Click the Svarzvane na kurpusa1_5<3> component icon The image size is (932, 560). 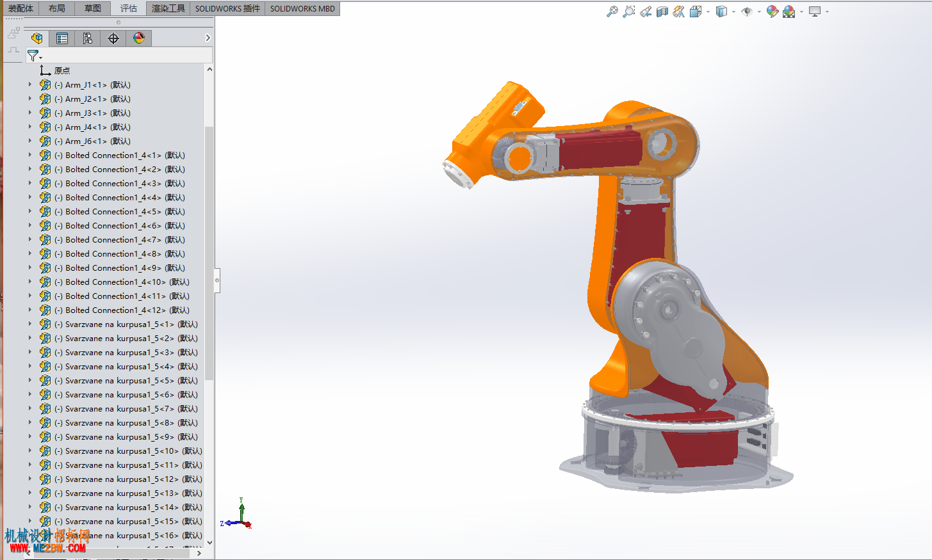tap(45, 352)
